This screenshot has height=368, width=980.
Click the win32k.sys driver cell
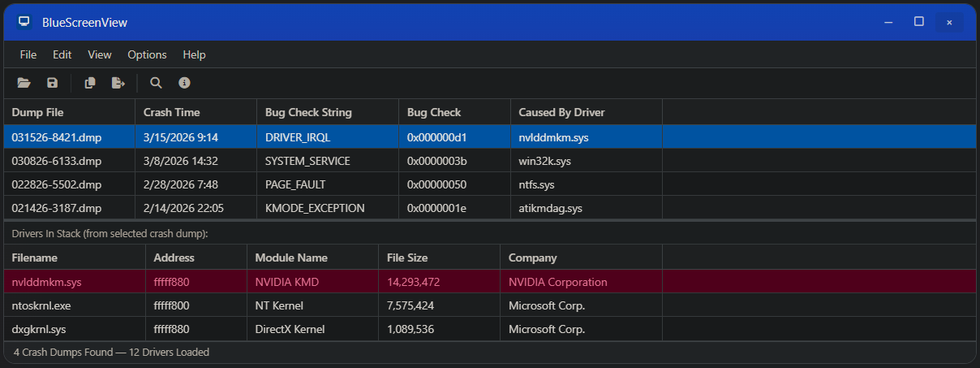point(545,161)
